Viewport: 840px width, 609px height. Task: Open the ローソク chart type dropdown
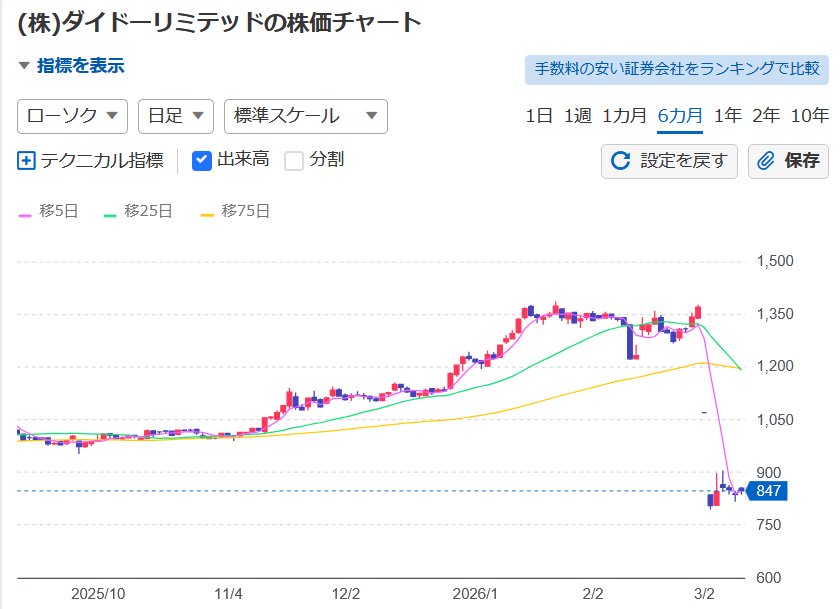[x=73, y=116]
